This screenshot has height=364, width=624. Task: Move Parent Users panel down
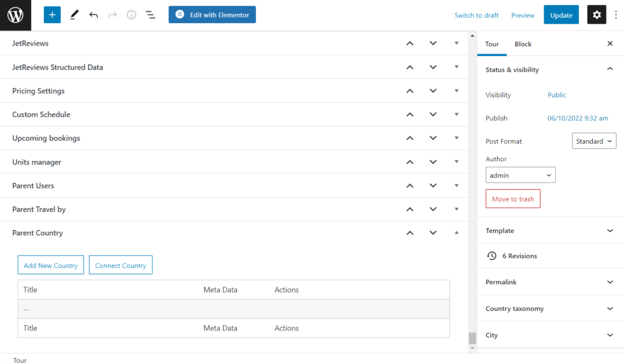pos(433,186)
